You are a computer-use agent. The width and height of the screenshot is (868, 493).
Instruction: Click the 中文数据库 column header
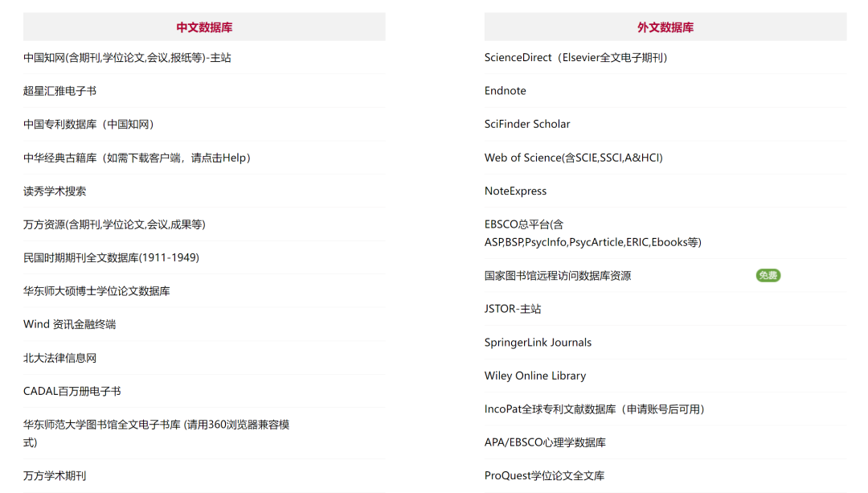[204, 27]
